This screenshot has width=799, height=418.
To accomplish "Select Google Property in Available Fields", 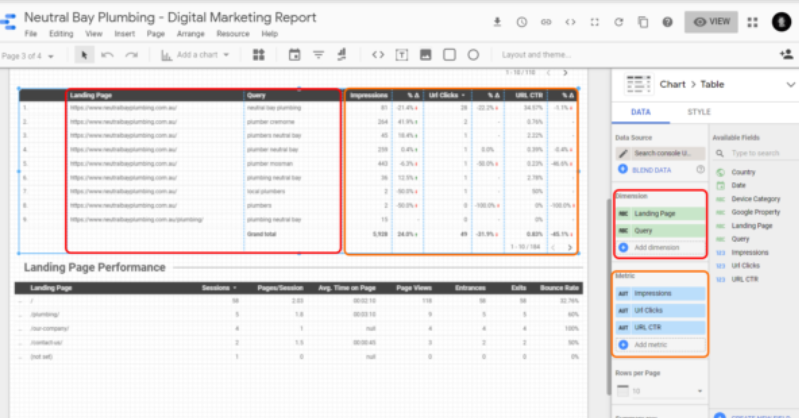I will click(x=756, y=212).
